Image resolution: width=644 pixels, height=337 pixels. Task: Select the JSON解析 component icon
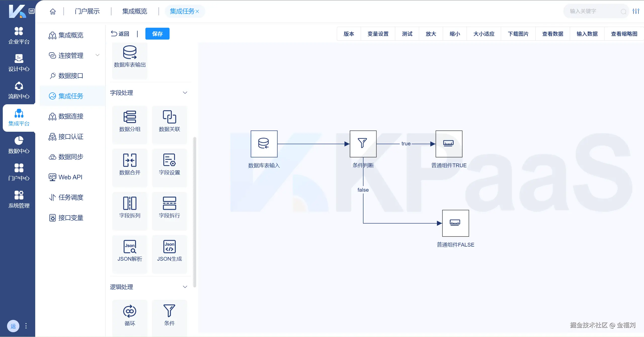(130, 247)
